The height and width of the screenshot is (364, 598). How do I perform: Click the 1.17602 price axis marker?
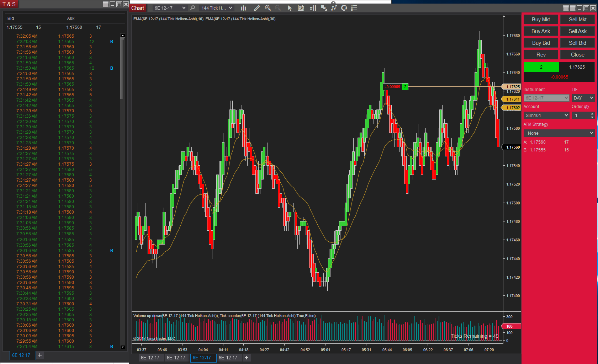coord(512,108)
